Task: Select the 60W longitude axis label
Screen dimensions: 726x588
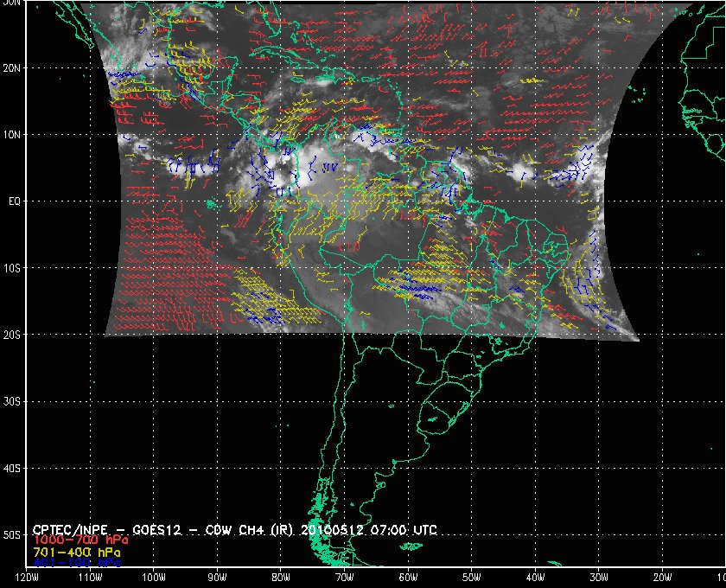Action: click(407, 578)
